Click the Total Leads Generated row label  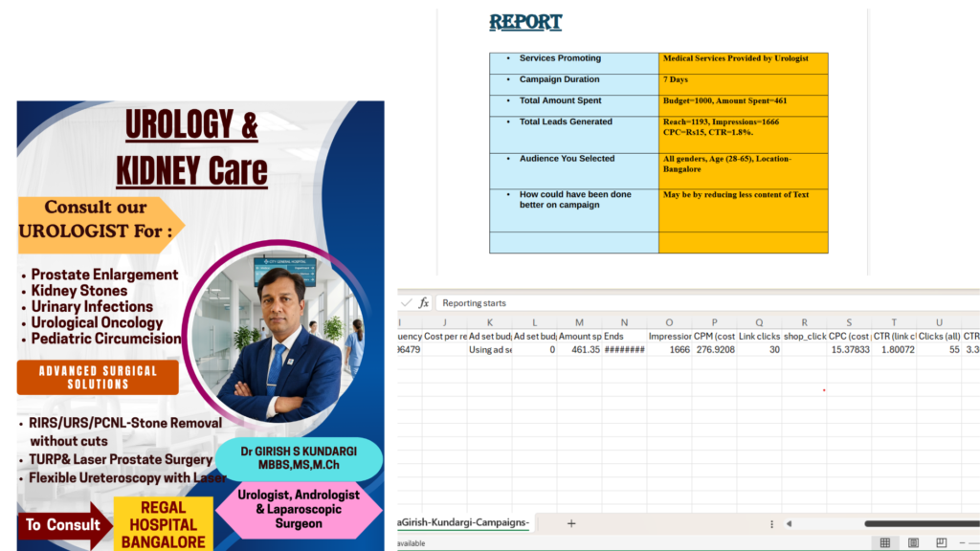566,121
